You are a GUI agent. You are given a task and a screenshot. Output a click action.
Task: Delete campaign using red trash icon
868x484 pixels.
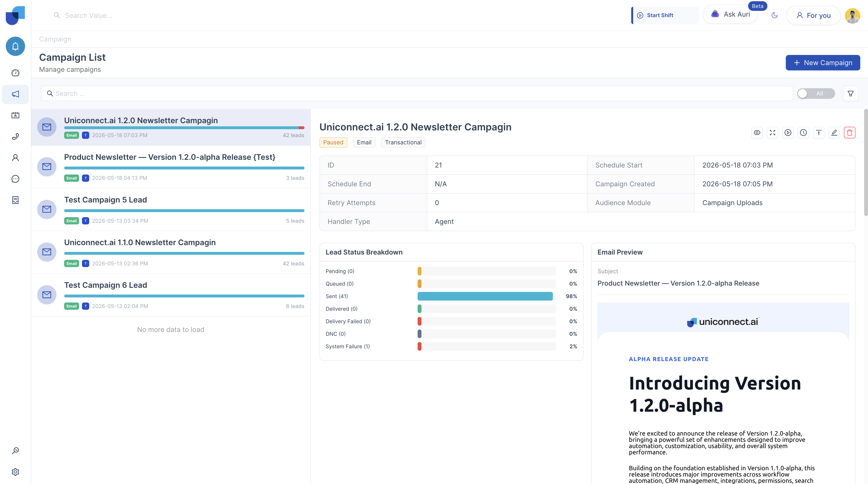(849, 132)
